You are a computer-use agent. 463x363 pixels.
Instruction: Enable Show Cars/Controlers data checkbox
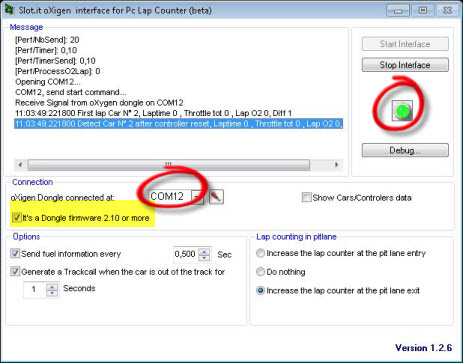click(306, 197)
